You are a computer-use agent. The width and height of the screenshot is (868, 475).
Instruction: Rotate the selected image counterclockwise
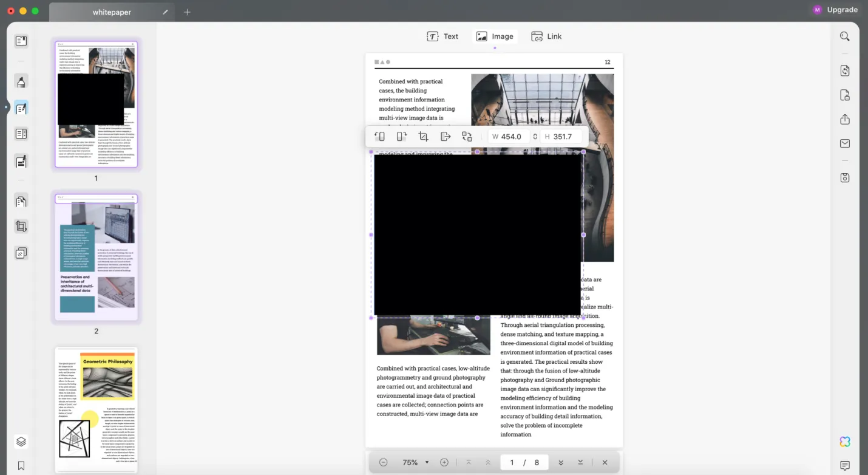[x=381, y=136]
